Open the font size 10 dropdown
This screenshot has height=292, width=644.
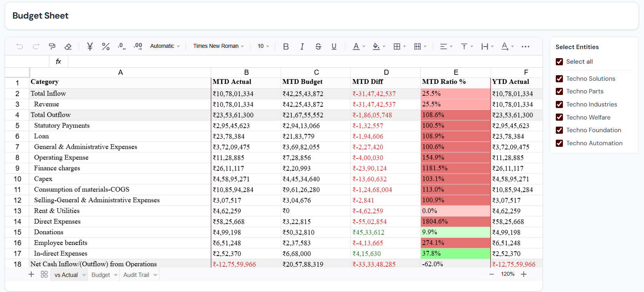click(263, 46)
